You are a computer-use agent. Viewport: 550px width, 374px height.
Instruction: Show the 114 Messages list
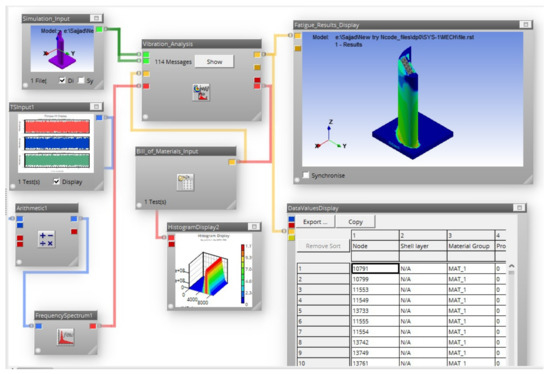(214, 62)
